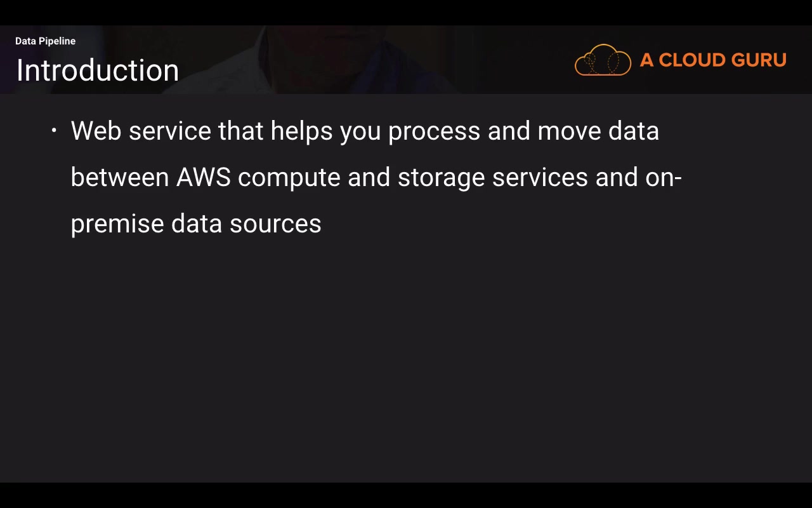The width and height of the screenshot is (812, 508).
Task: Click the Data Pipeline section label
Action: [45, 41]
